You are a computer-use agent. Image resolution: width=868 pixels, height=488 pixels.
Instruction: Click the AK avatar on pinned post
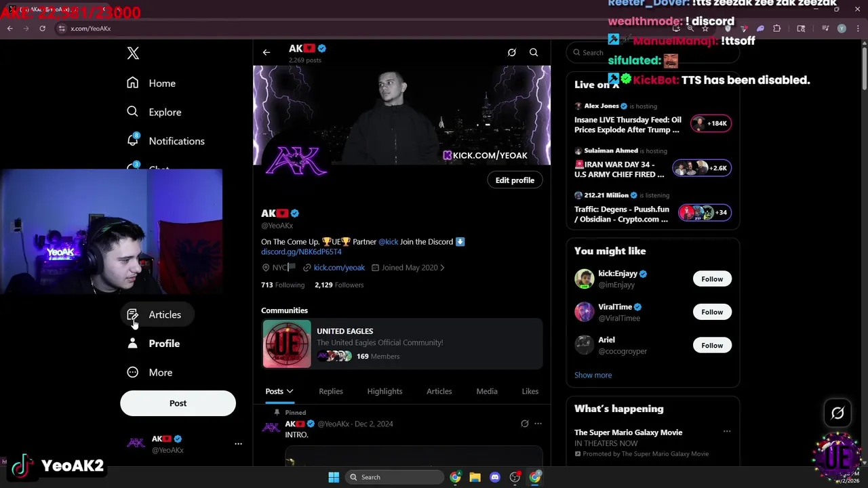tap(271, 428)
